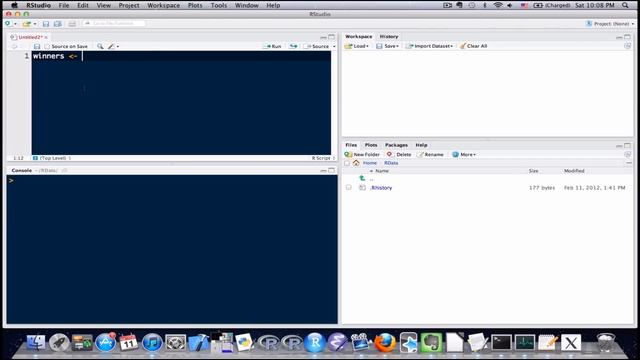Click the Modified column header

[x=574, y=171]
